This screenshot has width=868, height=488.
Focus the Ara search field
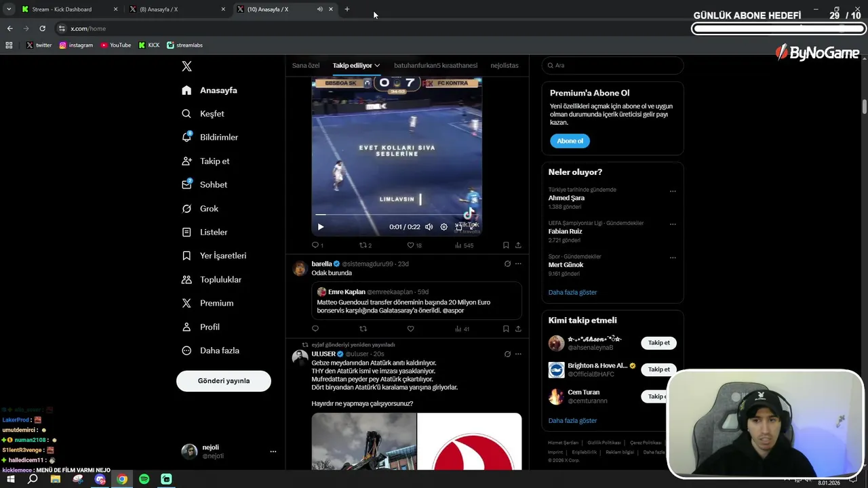pos(612,65)
